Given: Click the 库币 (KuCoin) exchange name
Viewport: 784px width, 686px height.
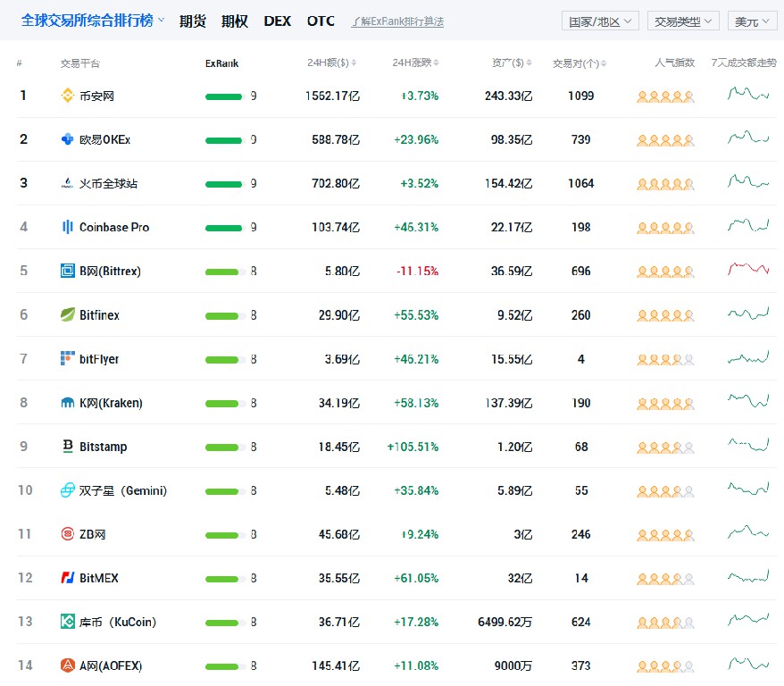Looking at the screenshot, I should pos(118,622).
